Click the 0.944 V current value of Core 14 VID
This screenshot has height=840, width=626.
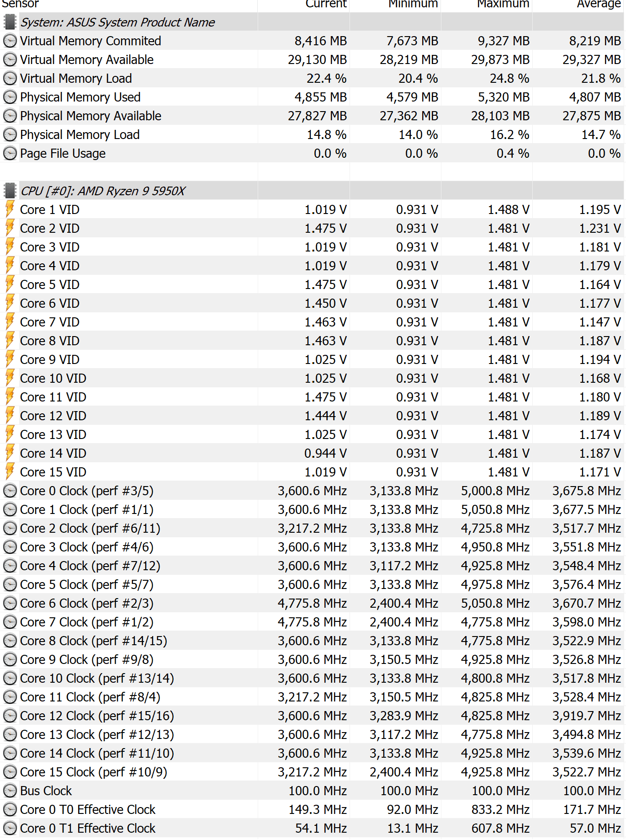[x=325, y=453]
